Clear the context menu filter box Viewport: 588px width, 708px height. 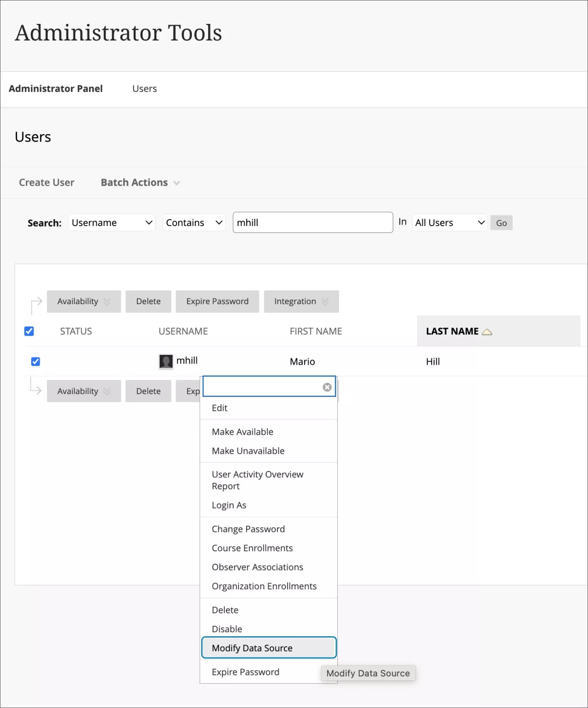tap(327, 387)
